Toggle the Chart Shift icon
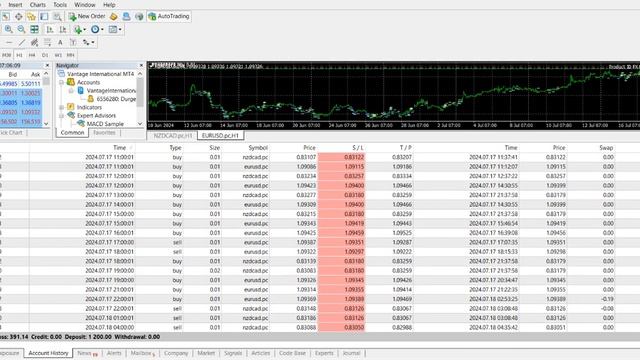Image resolution: width=640 pixels, height=360 pixels. (62, 29)
